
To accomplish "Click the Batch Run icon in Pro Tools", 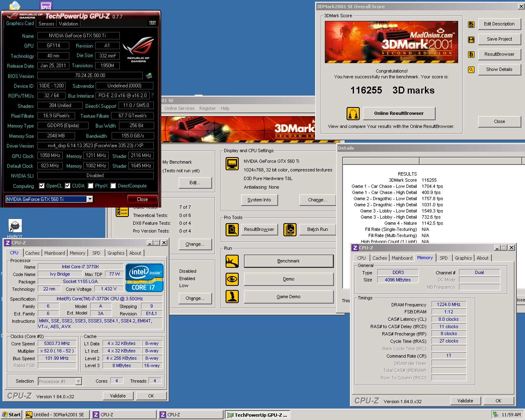I will (x=290, y=230).
